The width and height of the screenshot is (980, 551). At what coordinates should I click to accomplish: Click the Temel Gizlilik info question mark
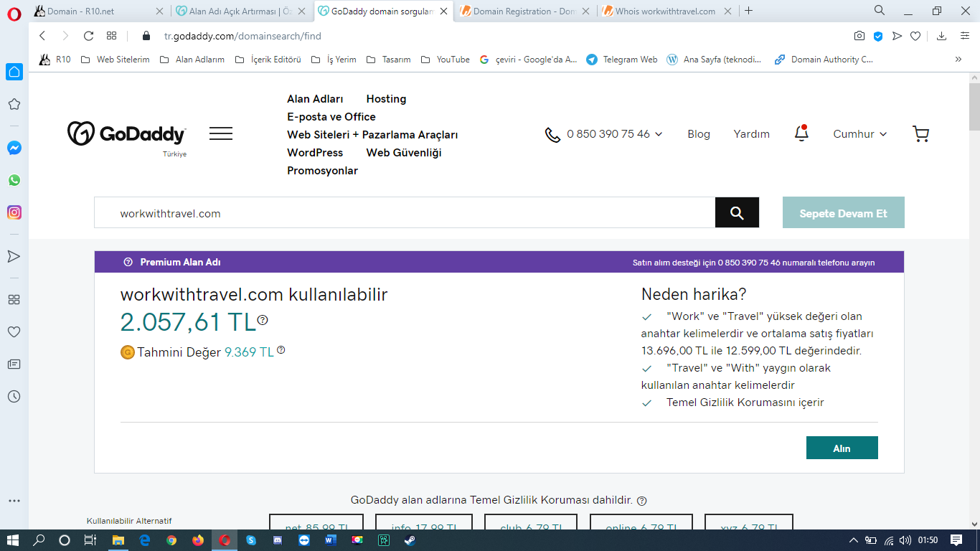click(x=642, y=501)
